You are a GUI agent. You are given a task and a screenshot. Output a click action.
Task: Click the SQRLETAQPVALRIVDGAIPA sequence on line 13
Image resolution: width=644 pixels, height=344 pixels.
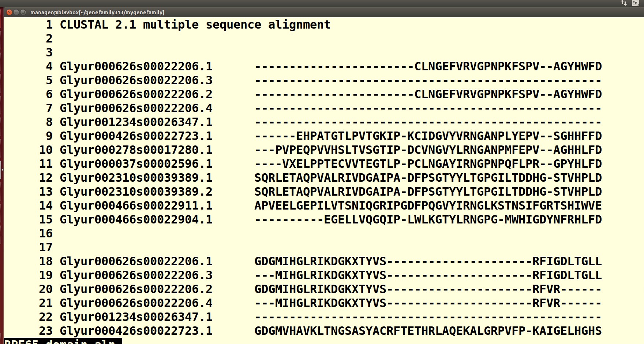pyautogui.click(x=428, y=192)
